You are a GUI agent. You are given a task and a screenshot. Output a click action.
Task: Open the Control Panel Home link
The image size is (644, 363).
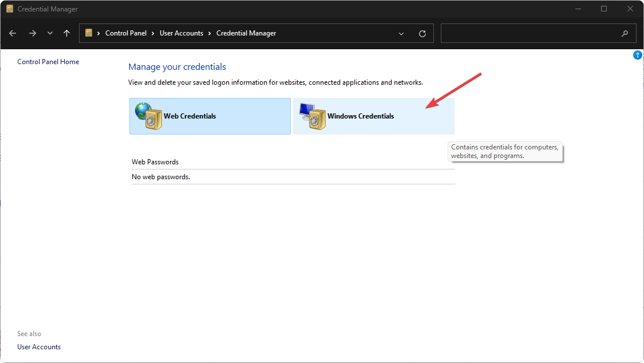pyautogui.click(x=48, y=62)
